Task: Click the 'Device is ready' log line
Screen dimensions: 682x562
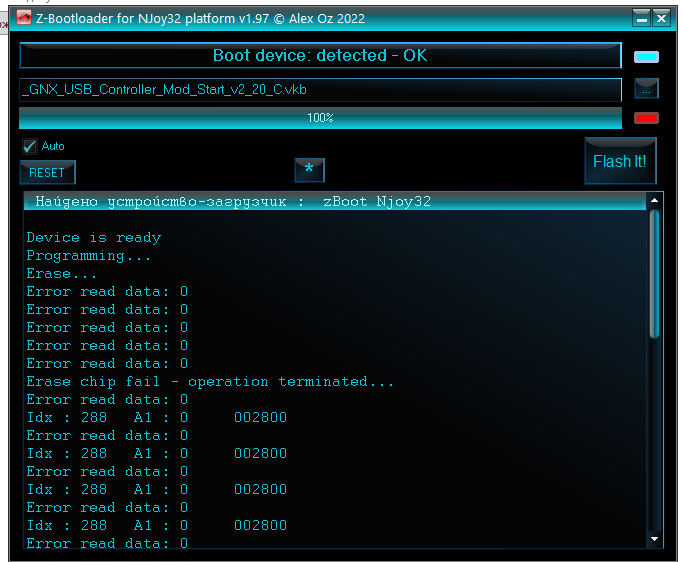Action: [x=93, y=238]
